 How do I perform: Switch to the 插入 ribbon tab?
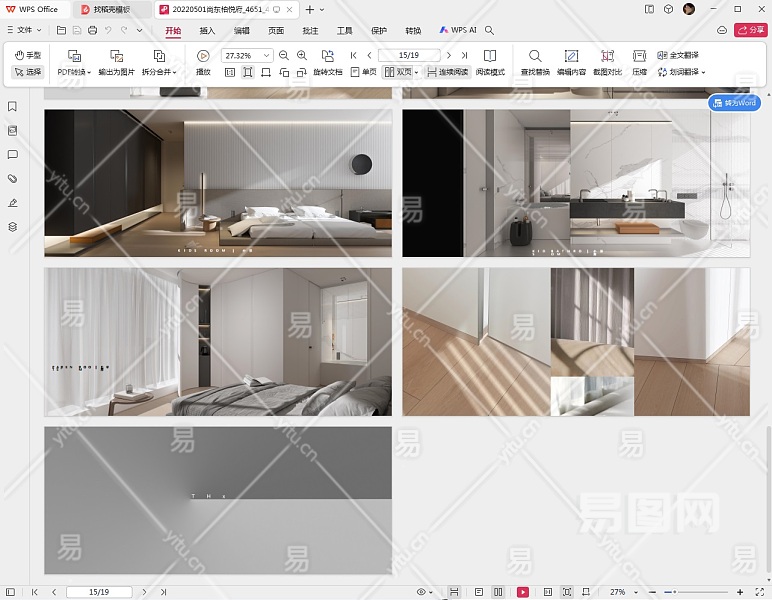[x=207, y=31]
